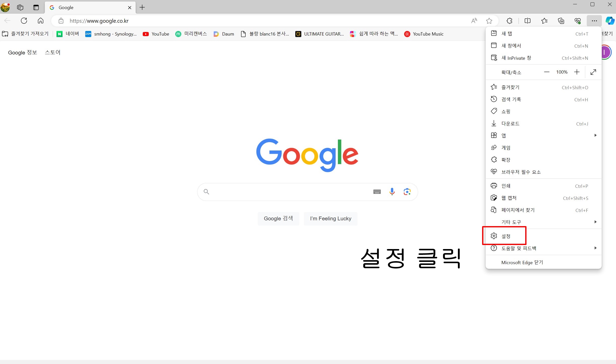The image size is (616, 364).
Task: Open the Daum bookmark
Action: click(x=224, y=34)
